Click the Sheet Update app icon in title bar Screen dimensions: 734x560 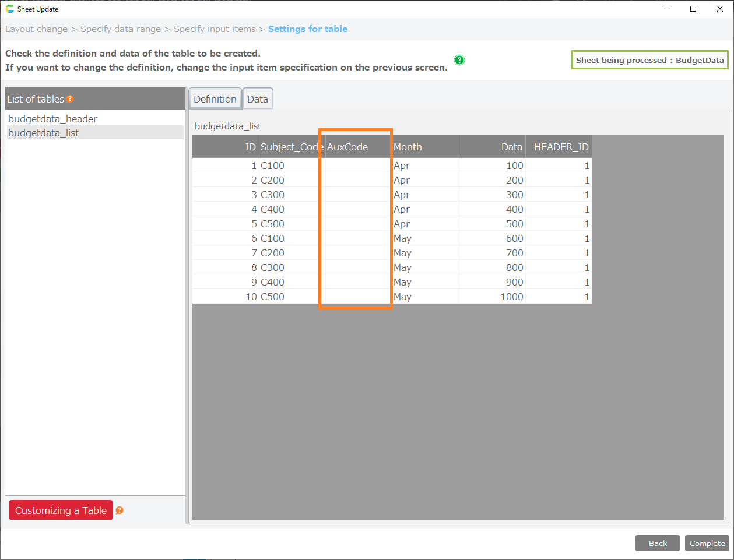click(9, 9)
